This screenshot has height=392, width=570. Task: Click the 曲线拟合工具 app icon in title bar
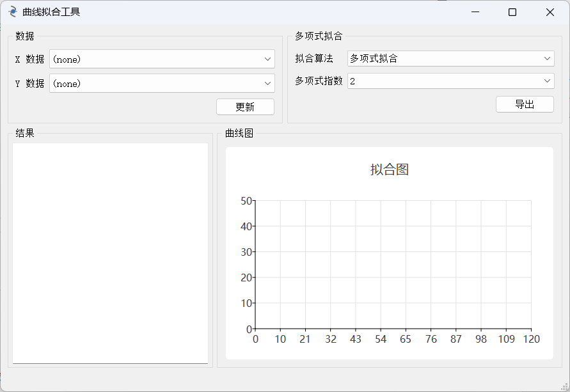pos(12,12)
